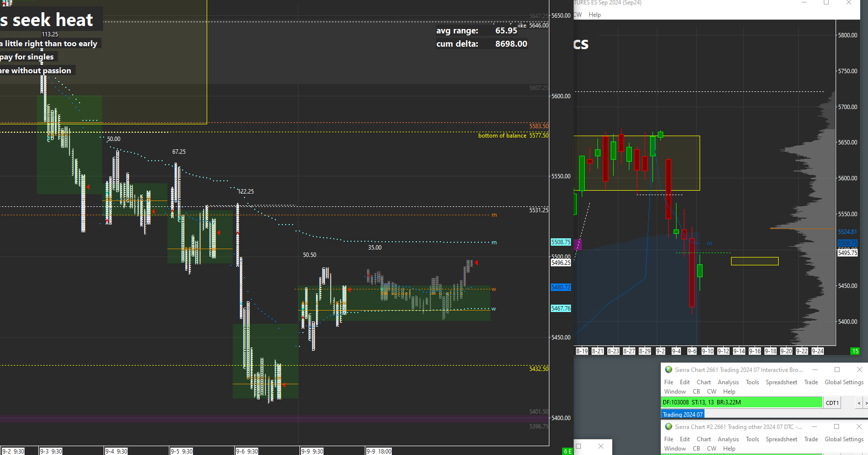This screenshot has height=455, width=868.
Task: Click the 9-9 18:00 date label on time axis
Action: pyautogui.click(x=379, y=451)
